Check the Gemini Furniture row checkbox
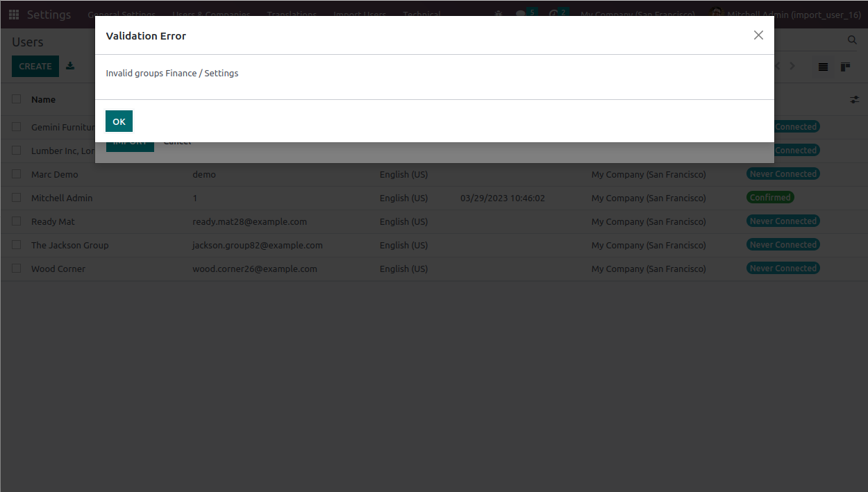 17,127
